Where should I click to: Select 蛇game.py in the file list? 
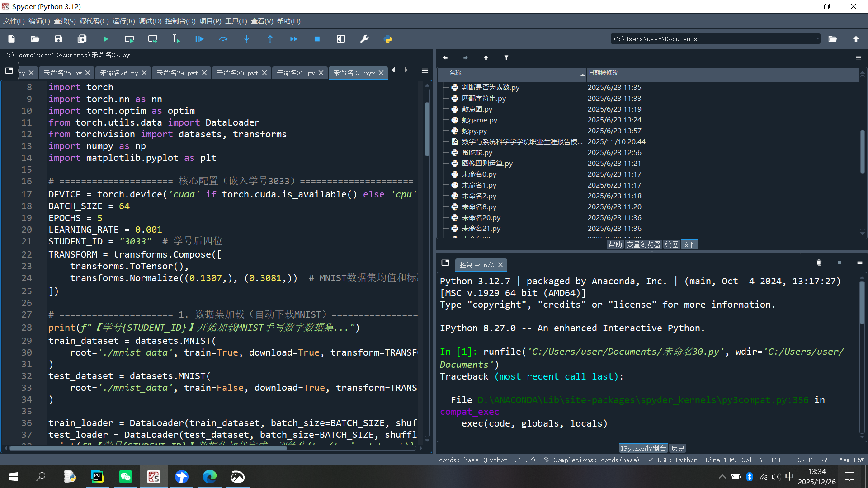pyautogui.click(x=479, y=120)
